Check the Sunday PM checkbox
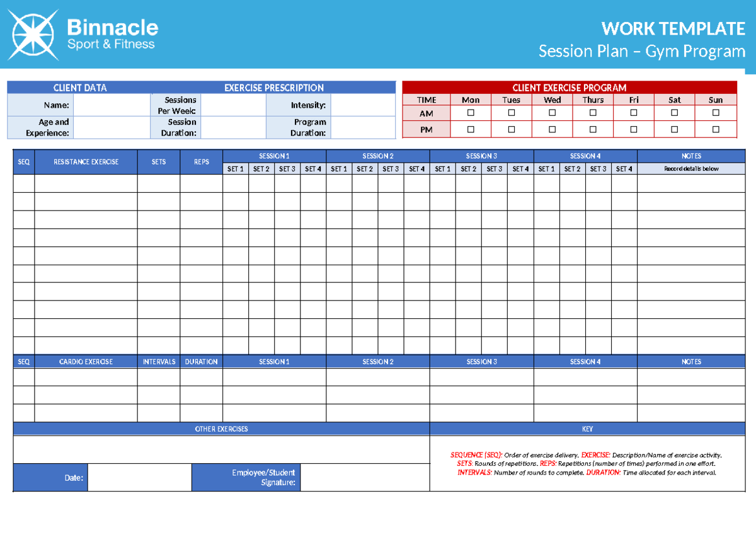The height and width of the screenshot is (535, 756). [x=716, y=129]
